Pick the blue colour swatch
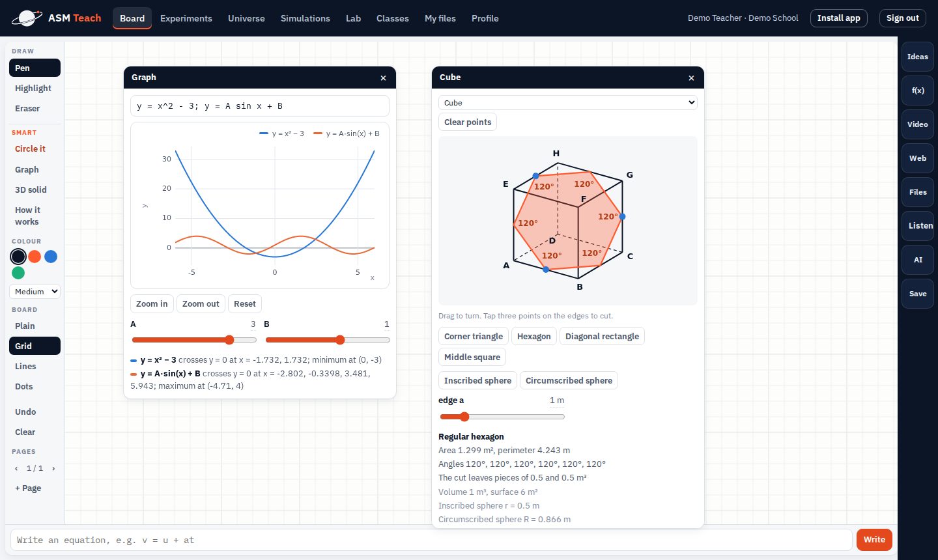938x560 pixels. tap(51, 257)
